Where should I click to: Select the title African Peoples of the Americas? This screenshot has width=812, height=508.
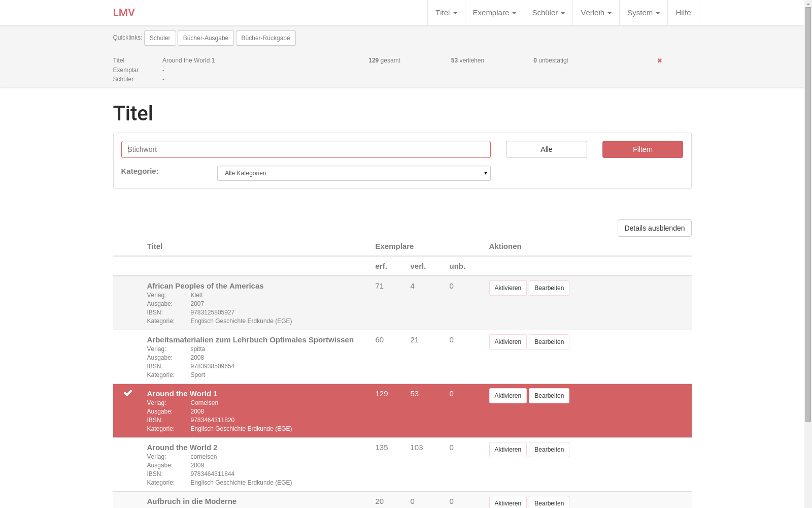pyautogui.click(x=205, y=286)
